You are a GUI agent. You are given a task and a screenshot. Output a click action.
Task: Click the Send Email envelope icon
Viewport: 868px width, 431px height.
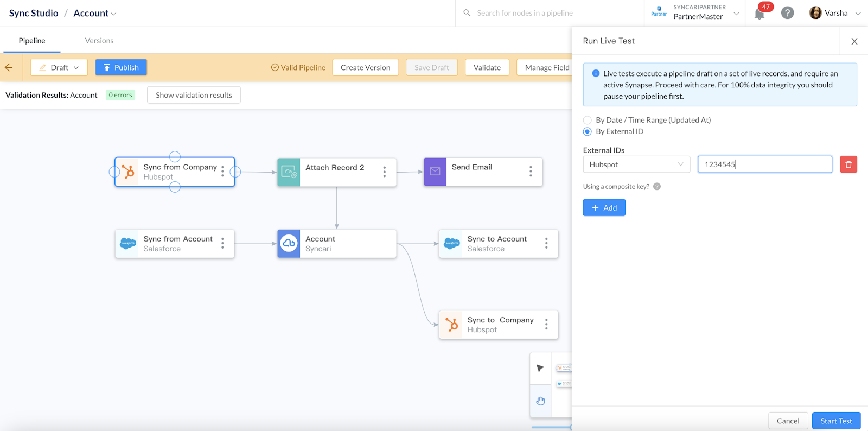click(435, 172)
